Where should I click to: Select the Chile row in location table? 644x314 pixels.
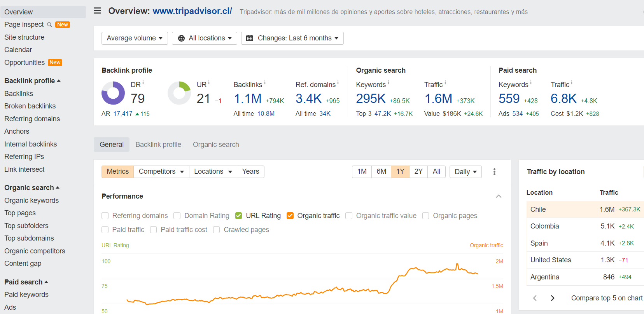585,209
